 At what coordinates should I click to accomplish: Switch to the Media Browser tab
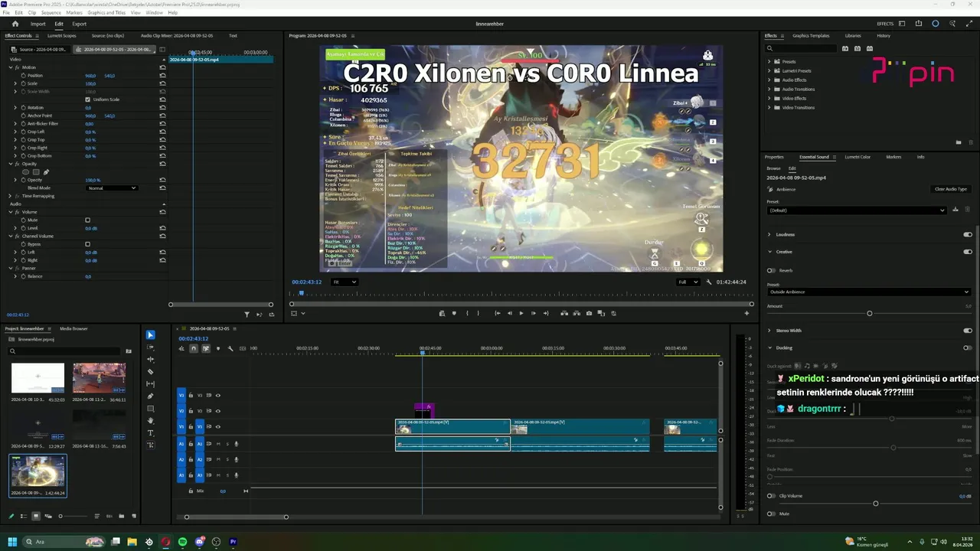pyautogui.click(x=73, y=329)
